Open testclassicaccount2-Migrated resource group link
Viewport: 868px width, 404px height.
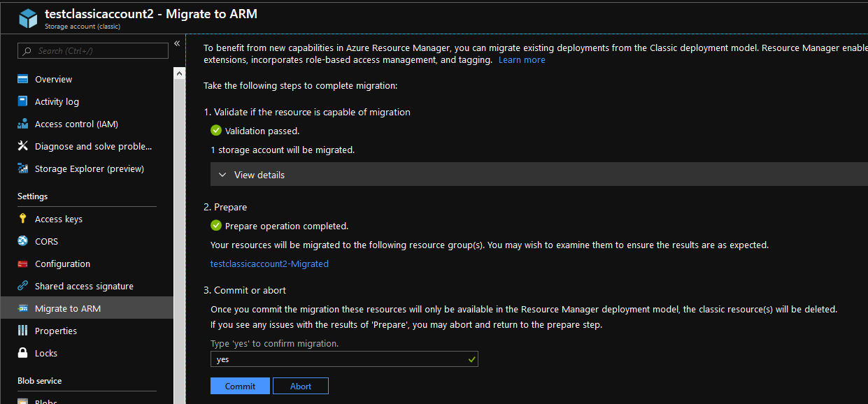[269, 264]
